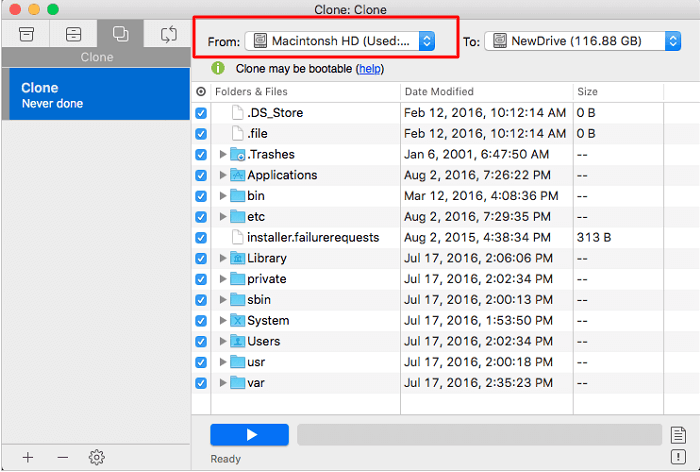Uncheck installer.failurerequests checkbox
The width and height of the screenshot is (700, 472).
[x=201, y=238]
